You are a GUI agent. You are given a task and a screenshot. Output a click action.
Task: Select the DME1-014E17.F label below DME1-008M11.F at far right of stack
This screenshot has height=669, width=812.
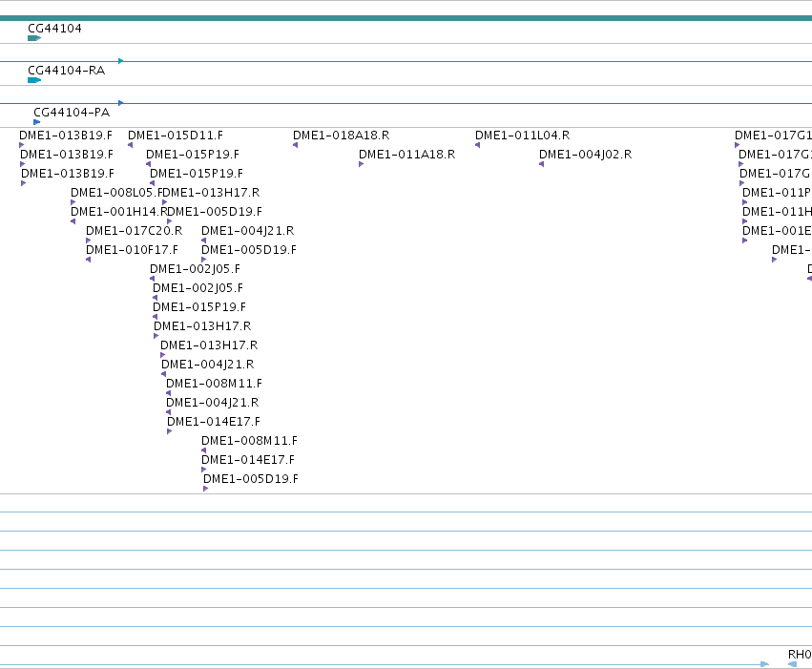[247, 460]
